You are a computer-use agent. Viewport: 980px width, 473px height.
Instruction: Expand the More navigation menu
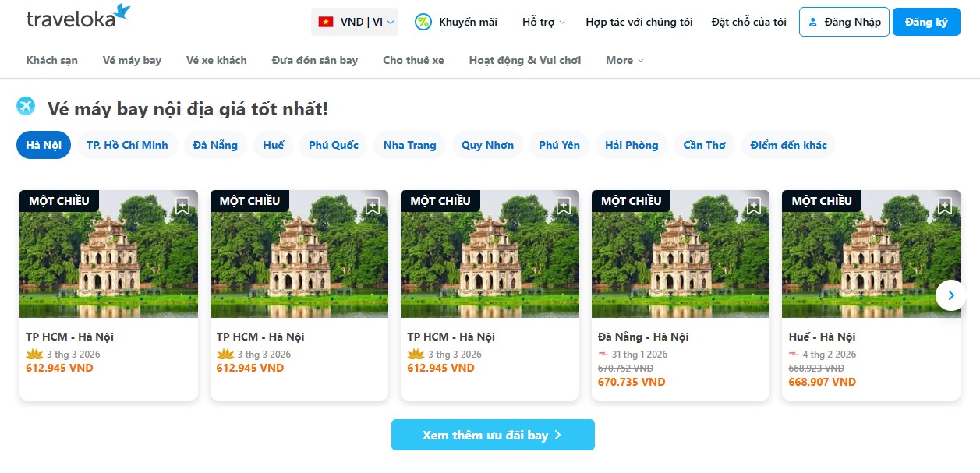(624, 60)
